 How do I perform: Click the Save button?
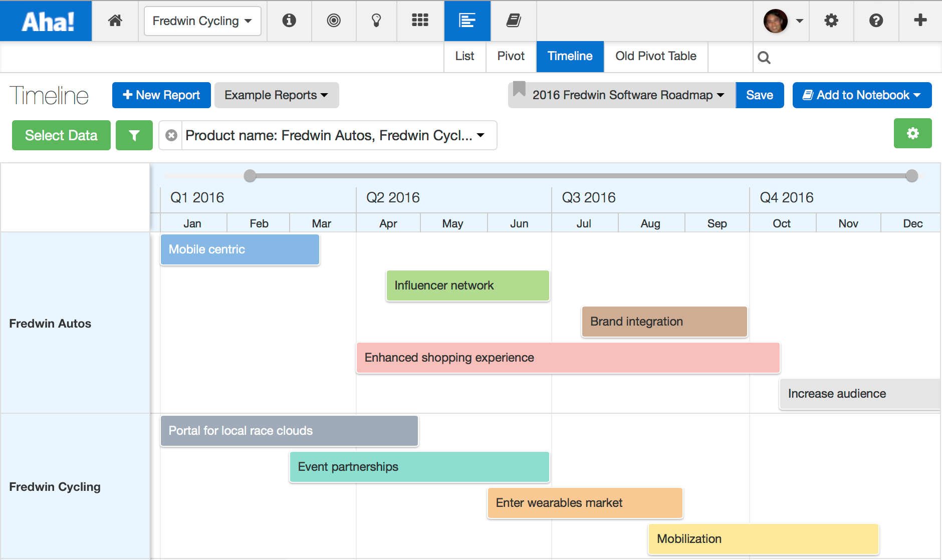[760, 95]
